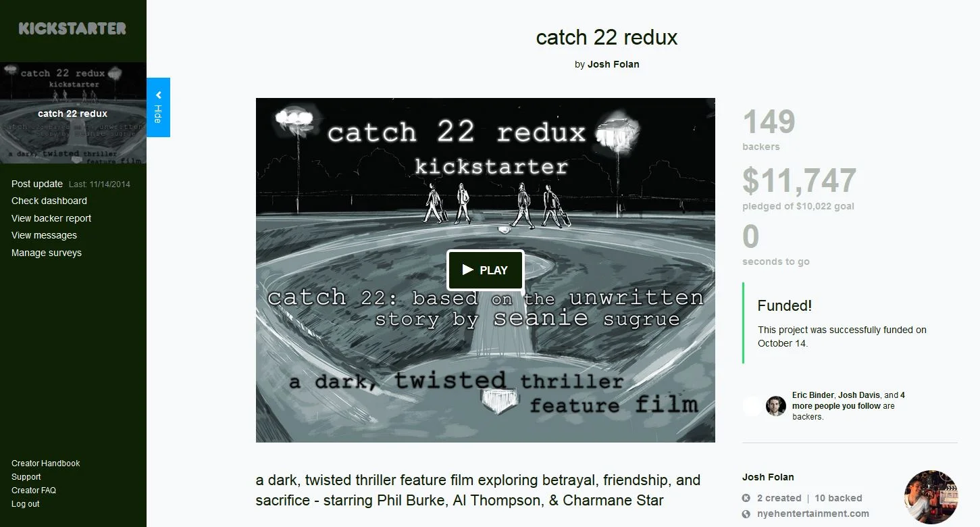The width and height of the screenshot is (980, 527).
Task: Click Josh Folan's round profile photo
Action: tap(931, 497)
